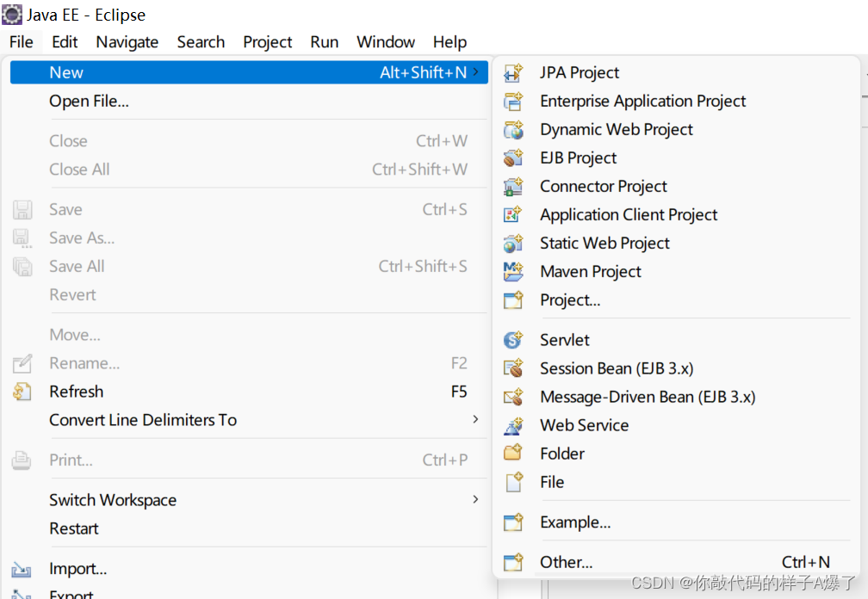Choose Enterprise Application Project entry
The width and height of the screenshot is (868, 599).
tap(677, 102)
